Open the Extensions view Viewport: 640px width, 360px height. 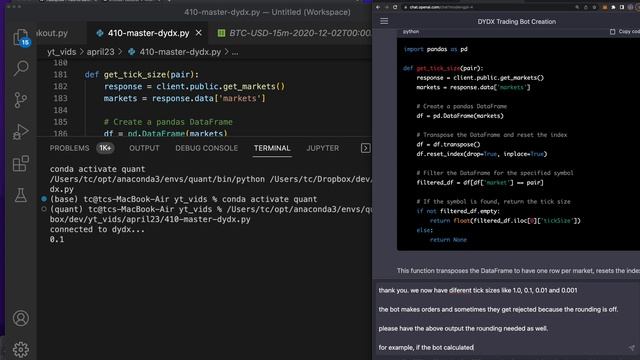(21, 163)
